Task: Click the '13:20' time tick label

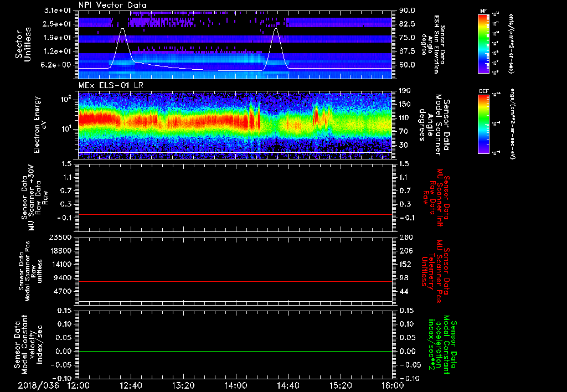Action: [x=183, y=386]
